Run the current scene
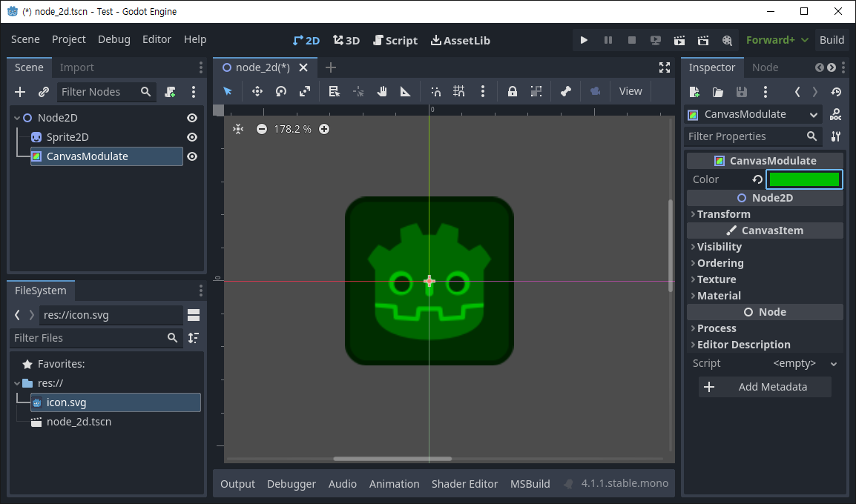The image size is (856, 504). (x=679, y=40)
